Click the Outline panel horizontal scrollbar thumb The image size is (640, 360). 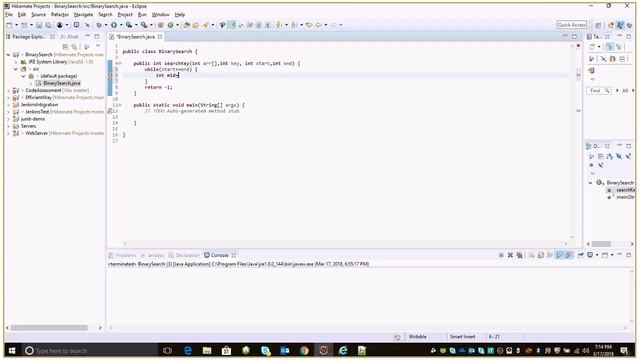coord(601,244)
